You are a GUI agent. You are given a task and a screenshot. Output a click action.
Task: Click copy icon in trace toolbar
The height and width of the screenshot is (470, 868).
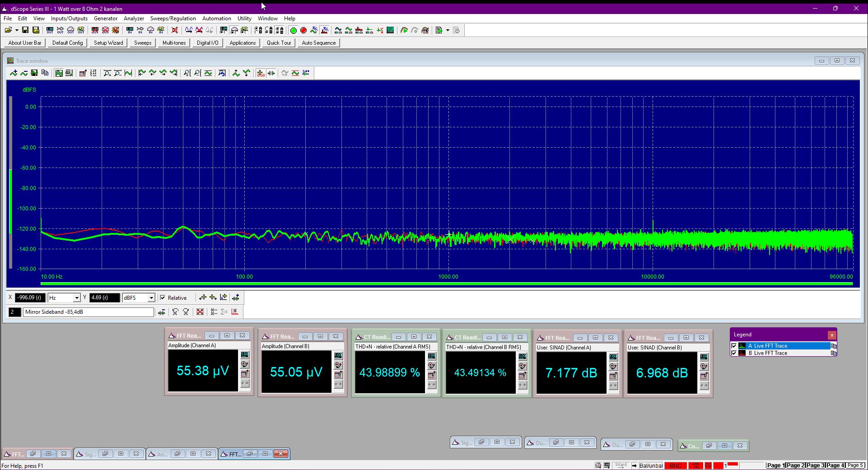[45, 73]
